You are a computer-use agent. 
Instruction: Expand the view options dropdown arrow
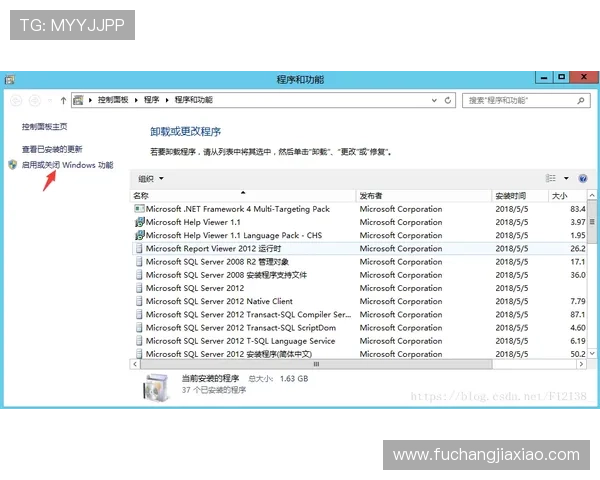click(566, 178)
